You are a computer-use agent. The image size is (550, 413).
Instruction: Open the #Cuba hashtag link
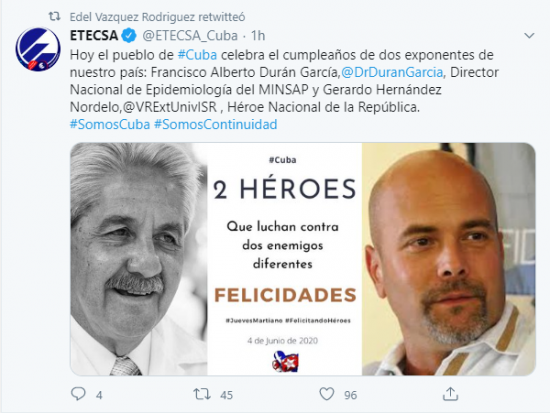[197, 55]
